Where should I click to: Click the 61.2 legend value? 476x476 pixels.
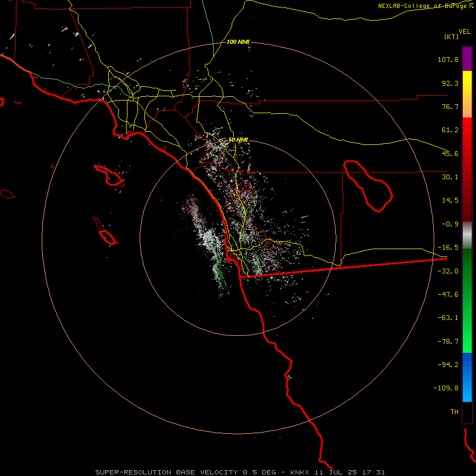(450, 130)
